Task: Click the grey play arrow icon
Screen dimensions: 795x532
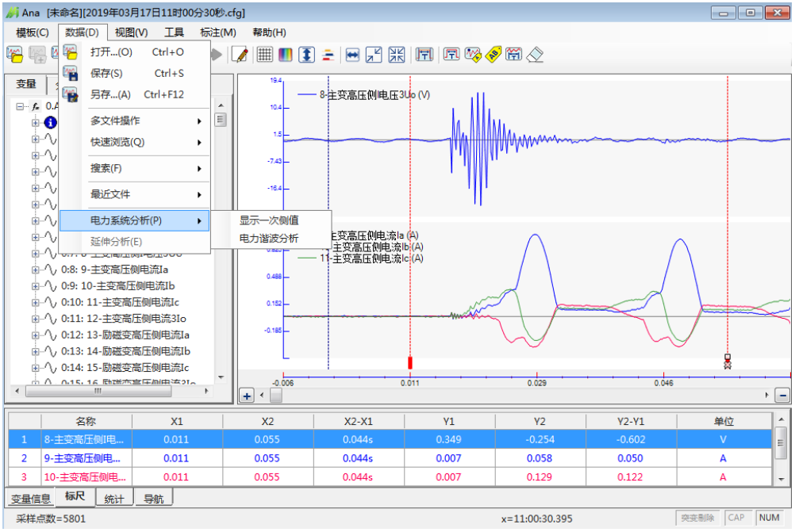Action: 217,54
